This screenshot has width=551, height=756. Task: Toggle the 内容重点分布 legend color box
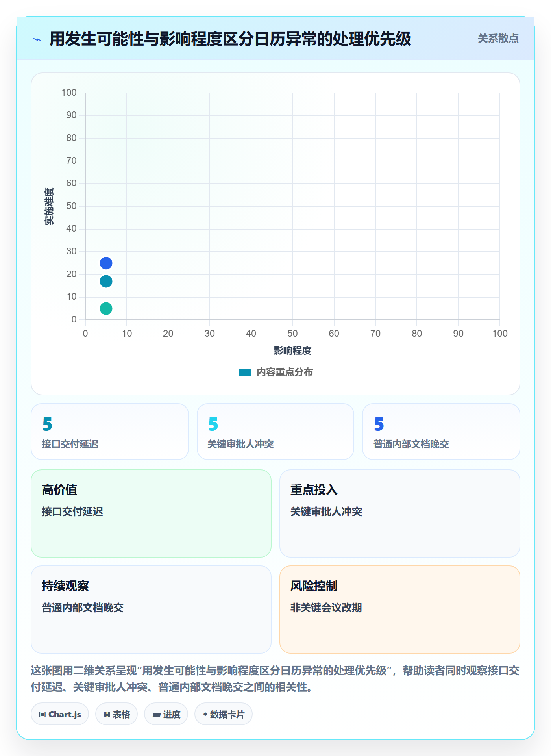(x=245, y=372)
